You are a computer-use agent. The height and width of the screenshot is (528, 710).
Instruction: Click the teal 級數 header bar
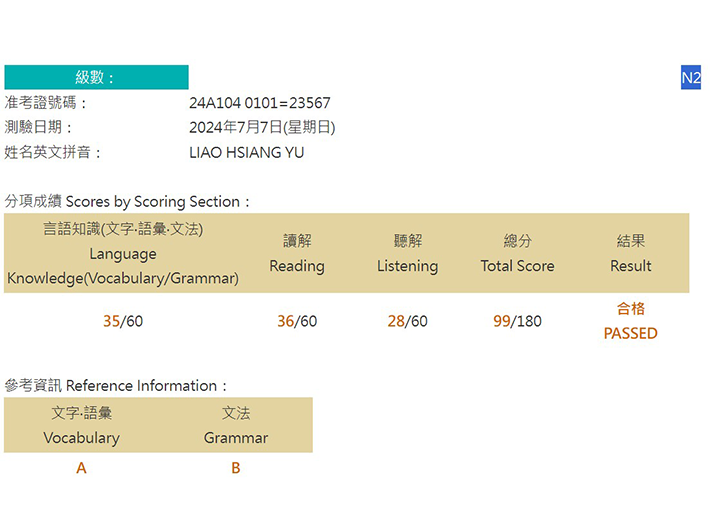(96, 77)
